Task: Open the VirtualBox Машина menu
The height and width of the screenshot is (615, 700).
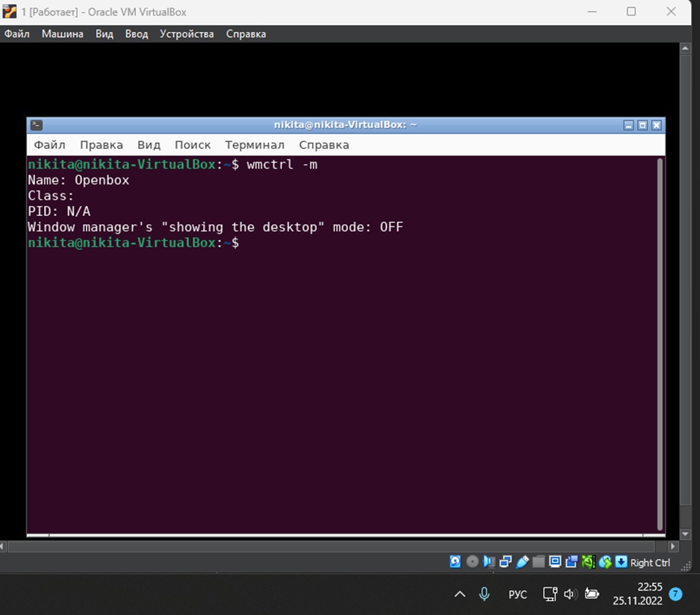Action: pos(62,34)
